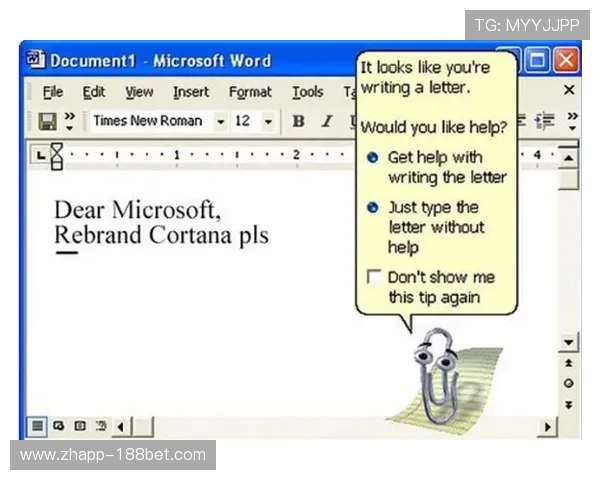600x480 pixels.
Task: Select 'Get help with writing the letter'
Action: 372,157
